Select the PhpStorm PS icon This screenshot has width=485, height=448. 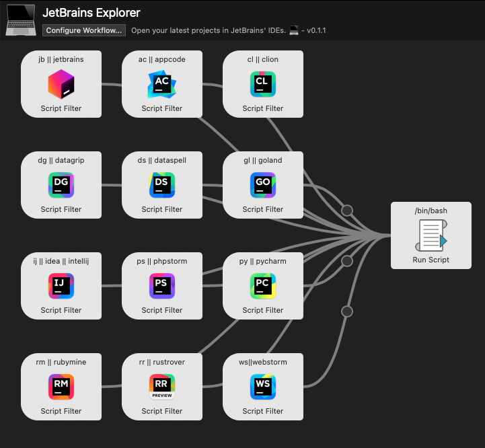click(161, 286)
